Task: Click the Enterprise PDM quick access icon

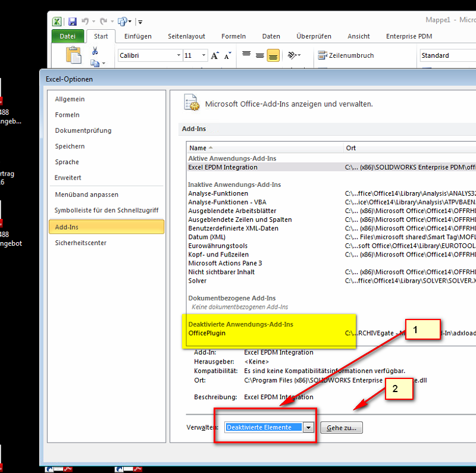Action: [x=123, y=21]
